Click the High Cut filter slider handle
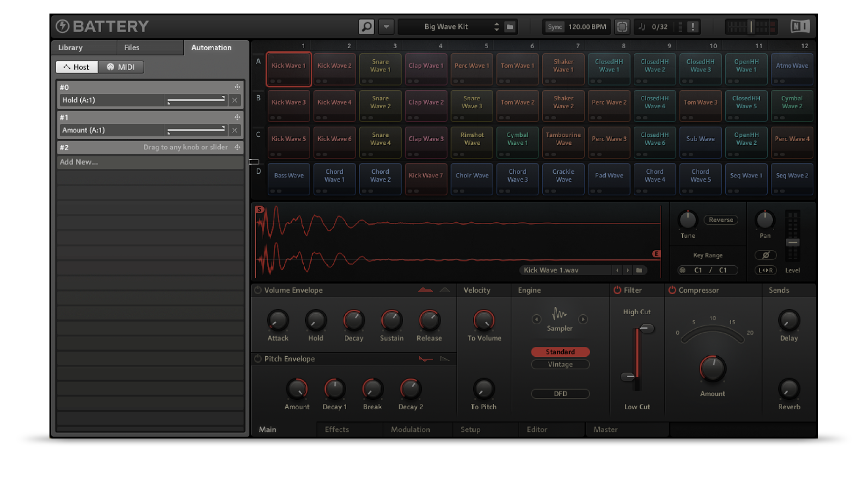 tap(646, 328)
